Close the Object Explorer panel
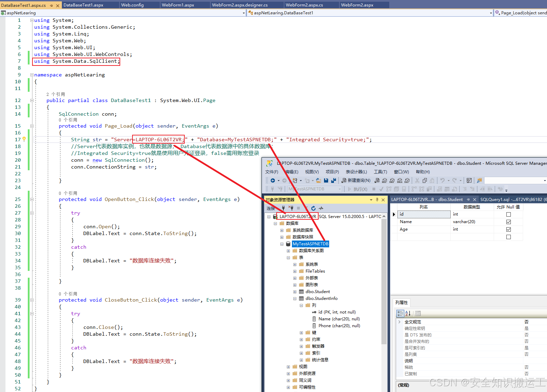 point(383,200)
